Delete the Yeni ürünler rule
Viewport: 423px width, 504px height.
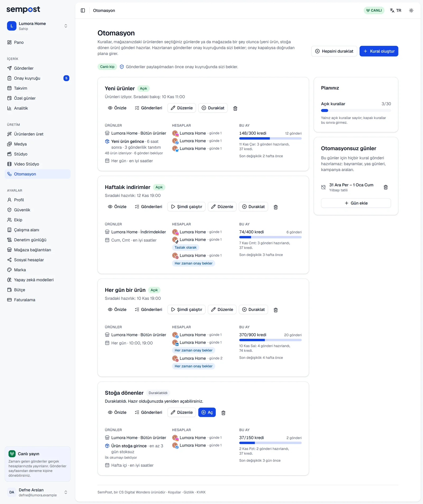click(235, 108)
